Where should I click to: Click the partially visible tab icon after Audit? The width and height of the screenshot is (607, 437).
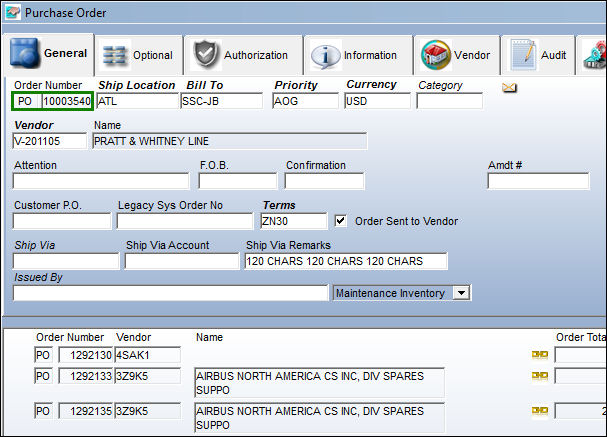point(595,56)
